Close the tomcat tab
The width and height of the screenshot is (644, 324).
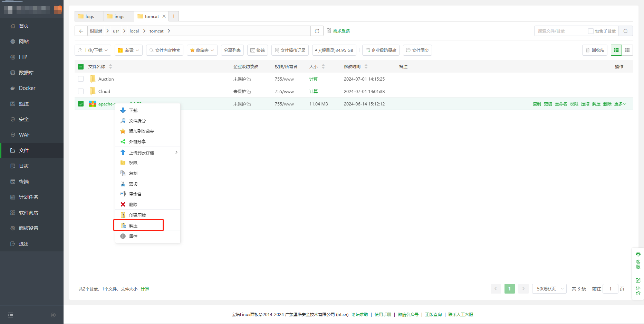pyautogui.click(x=164, y=16)
